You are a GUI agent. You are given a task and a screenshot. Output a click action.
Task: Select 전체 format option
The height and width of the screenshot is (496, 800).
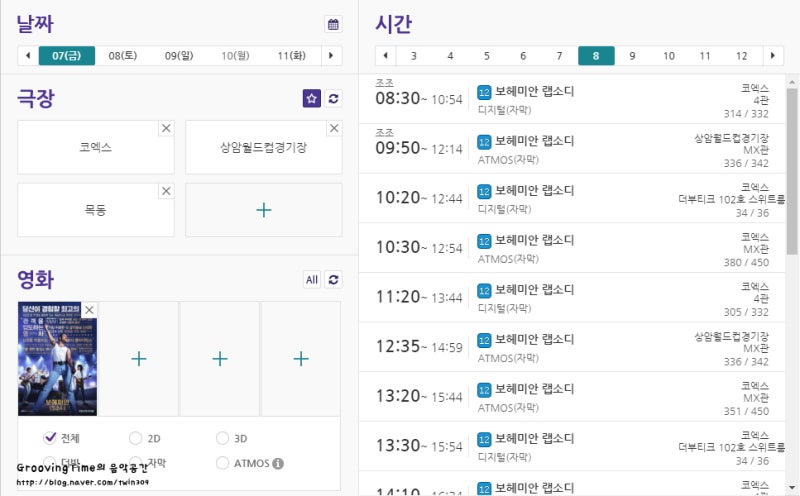tap(49, 437)
